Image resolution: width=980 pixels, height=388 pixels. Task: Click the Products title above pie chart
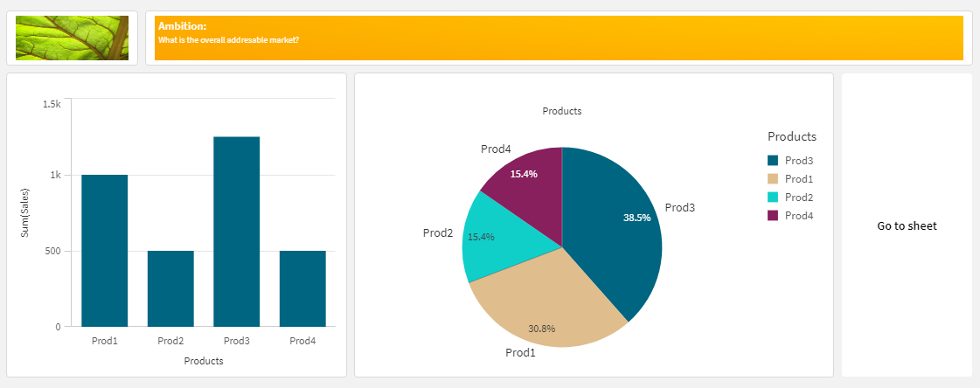pos(562,111)
